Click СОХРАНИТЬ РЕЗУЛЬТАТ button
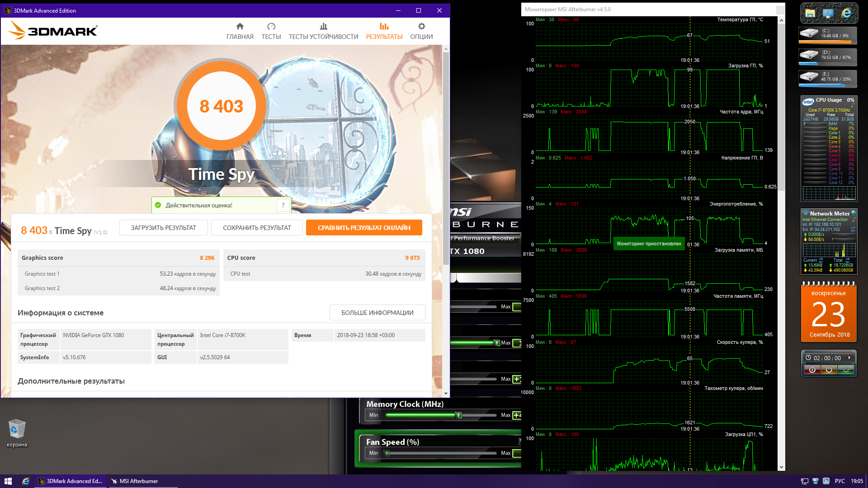The height and width of the screenshot is (488, 868). (x=257, y=228)
